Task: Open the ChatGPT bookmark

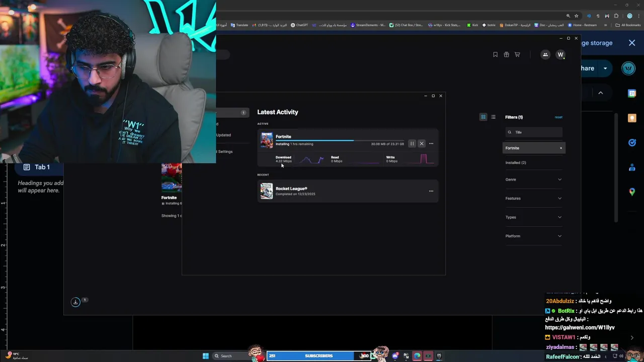Action: [299, 25]
